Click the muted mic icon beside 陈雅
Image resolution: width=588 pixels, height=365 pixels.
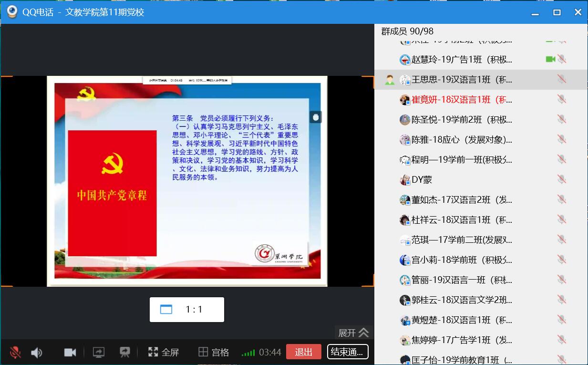(x=562, y=140)
